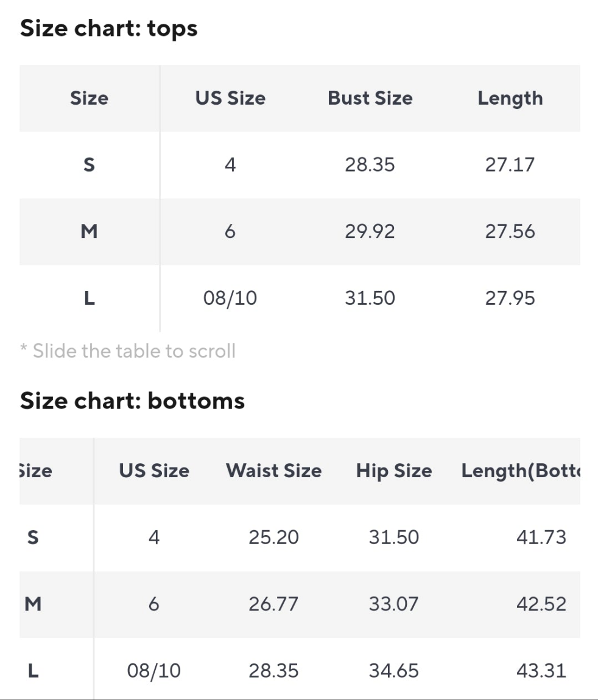Image resolution: width=598 pixels, height=700 pixels.
Task: Select the truncated Length(Bottoms) column header
Action: click(521, 471)
